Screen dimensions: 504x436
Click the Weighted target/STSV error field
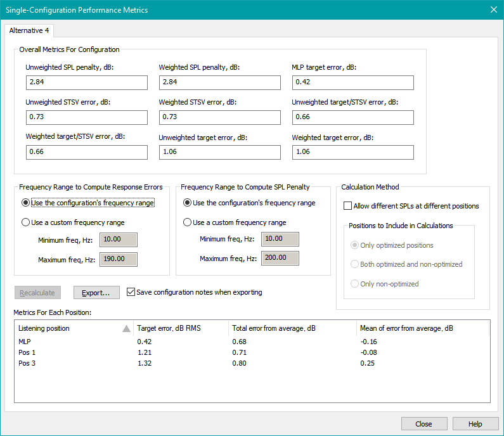(x=87, y=152)
